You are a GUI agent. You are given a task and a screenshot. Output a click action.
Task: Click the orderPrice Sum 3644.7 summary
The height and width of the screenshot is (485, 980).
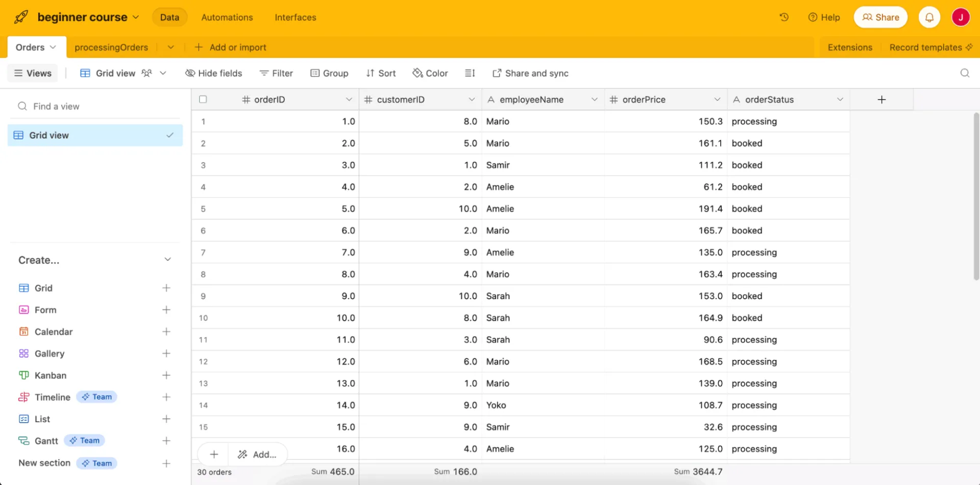698,472
